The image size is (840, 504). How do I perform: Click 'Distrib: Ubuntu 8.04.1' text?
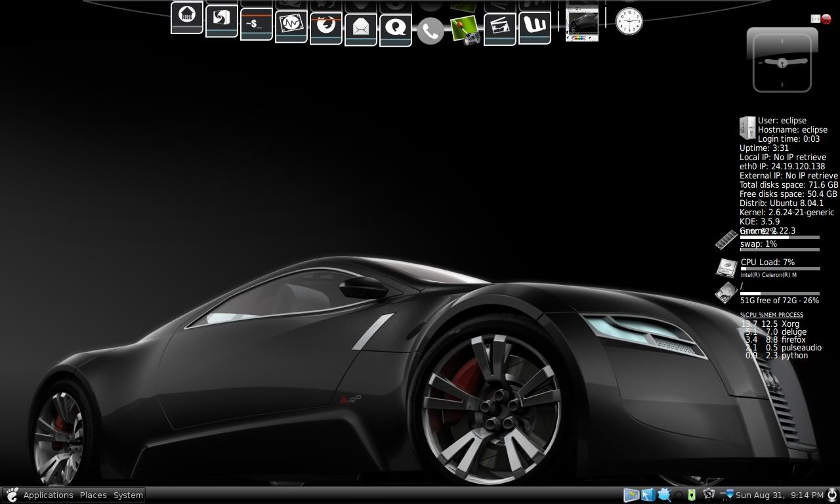(782, 203)
